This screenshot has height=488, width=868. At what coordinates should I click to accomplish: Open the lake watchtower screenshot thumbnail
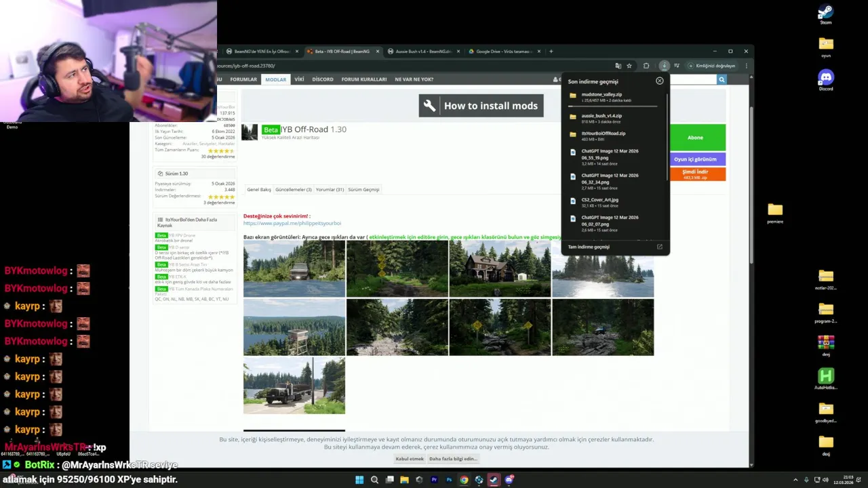pos(294,327)
